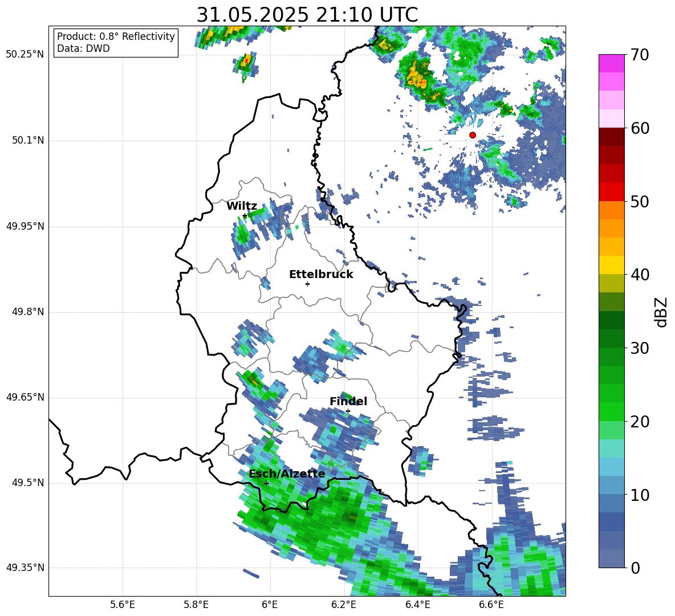The image size is (675, 616).
Task: Click the 5.8°E longitude label
Action: tap(196, 605)
